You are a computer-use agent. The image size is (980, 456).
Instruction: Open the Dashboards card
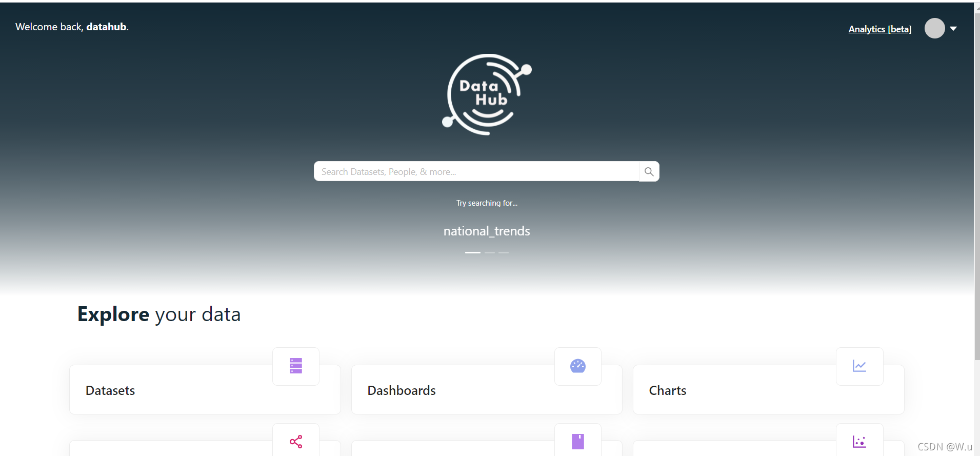[x=487, y=390]
